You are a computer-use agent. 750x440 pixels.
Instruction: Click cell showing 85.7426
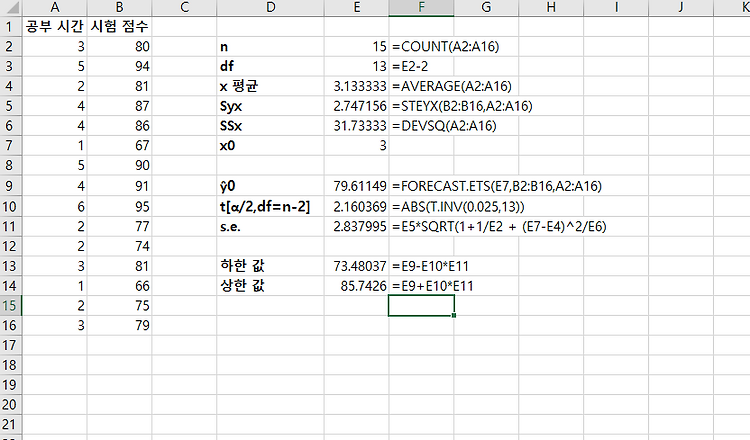[356, 286]
